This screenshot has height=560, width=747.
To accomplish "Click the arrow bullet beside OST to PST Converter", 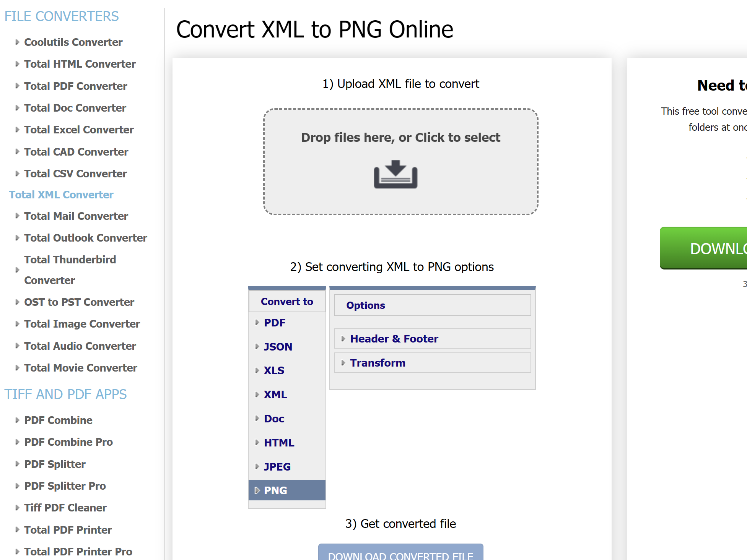I will tap(17, 302).
